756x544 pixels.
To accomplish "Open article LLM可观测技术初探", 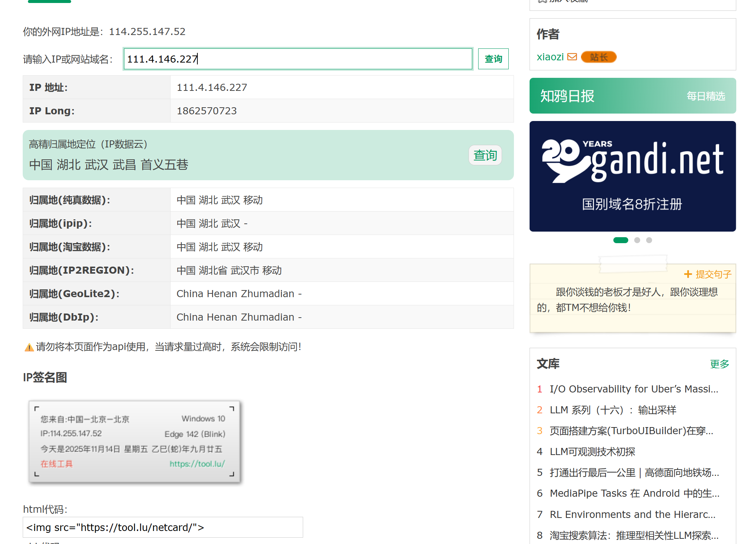I will click(x=592, y=452).
